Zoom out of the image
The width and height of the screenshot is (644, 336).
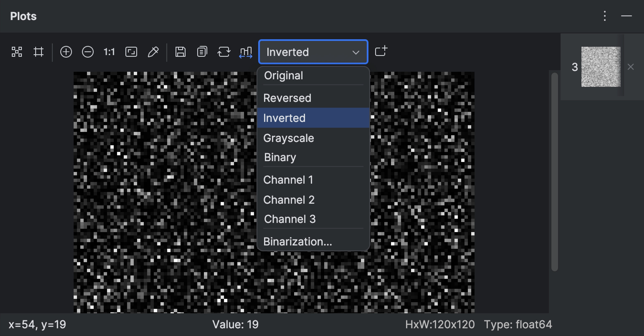point(87,52)
